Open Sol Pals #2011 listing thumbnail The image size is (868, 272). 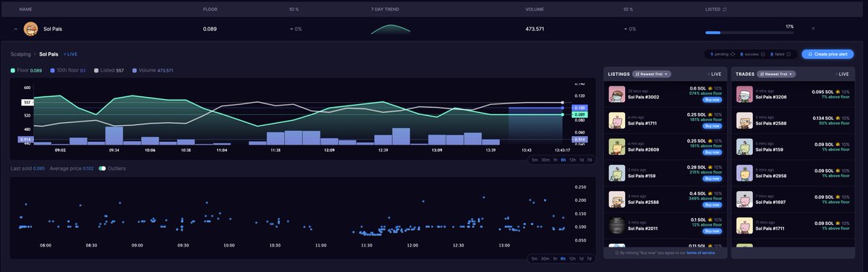[617, 225]
